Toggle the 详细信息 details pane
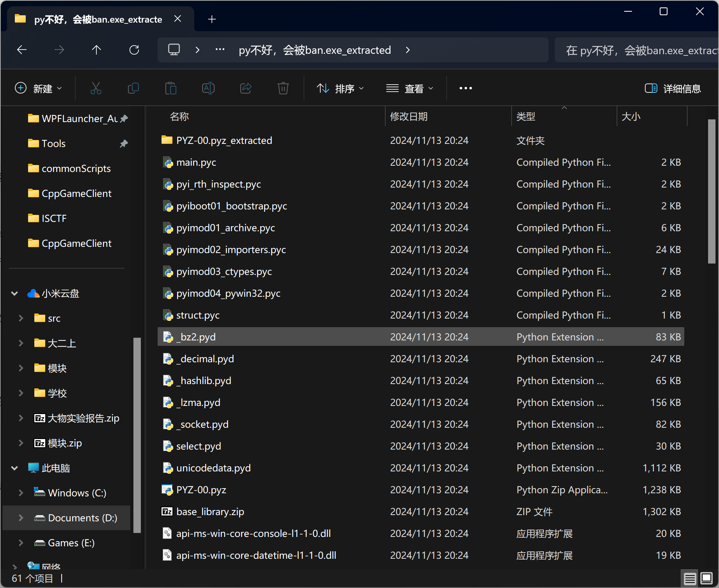This screenshot has width=719, height=588. pyautogui.click(x=673, y=89)
